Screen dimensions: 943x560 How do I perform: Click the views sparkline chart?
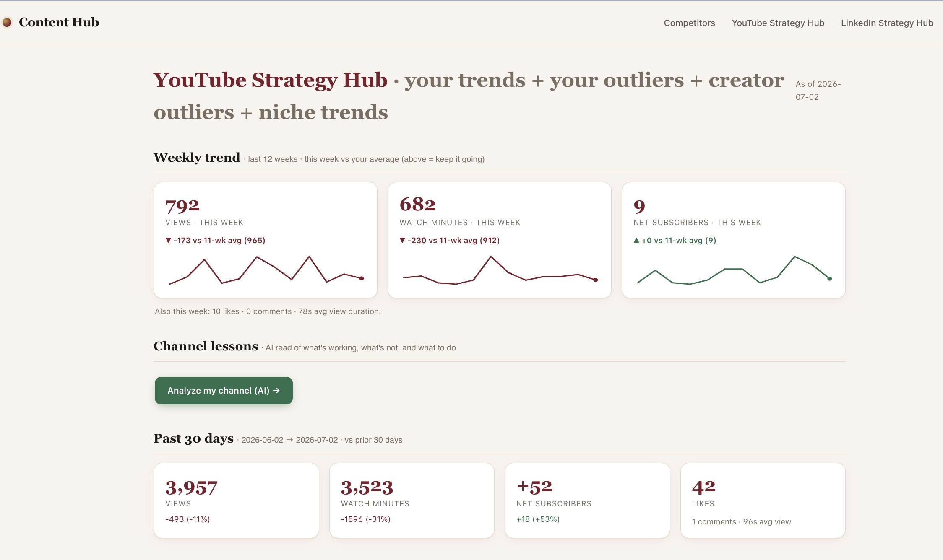[266, 270]
